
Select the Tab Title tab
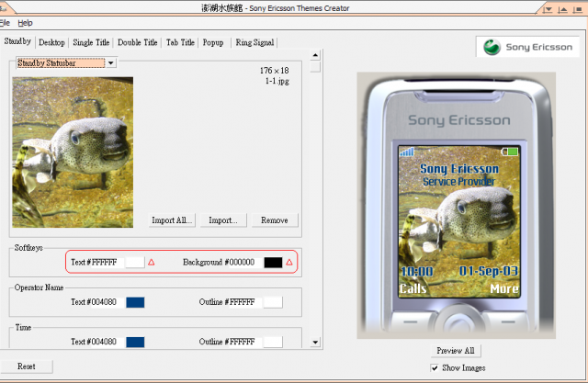[180, 42]
